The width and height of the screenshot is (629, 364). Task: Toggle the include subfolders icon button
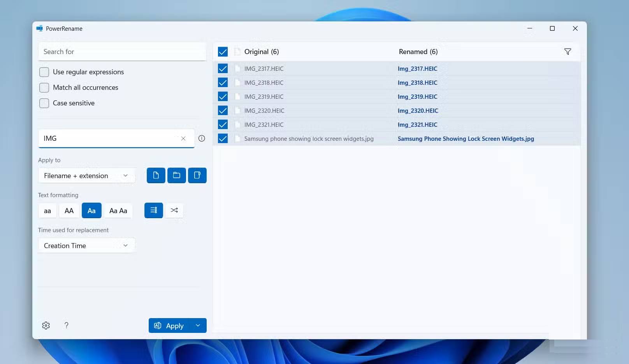(197, 175)
